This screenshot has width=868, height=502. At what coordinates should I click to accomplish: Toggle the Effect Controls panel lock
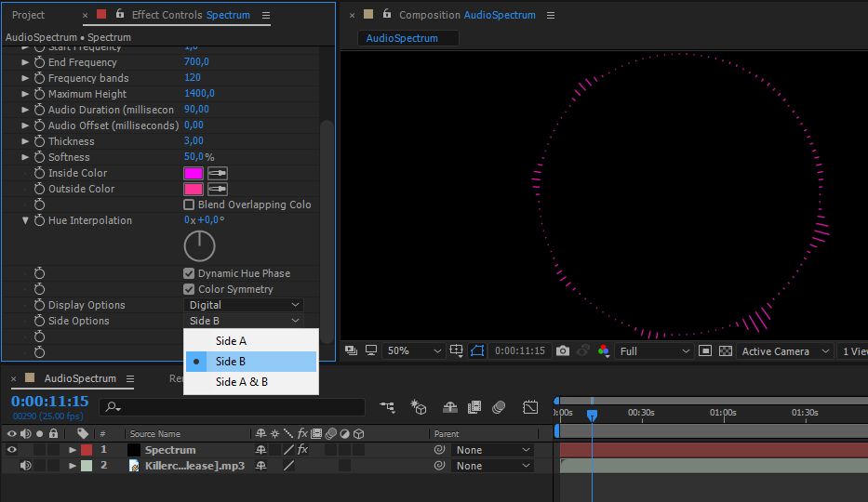[x=120, y=14]
